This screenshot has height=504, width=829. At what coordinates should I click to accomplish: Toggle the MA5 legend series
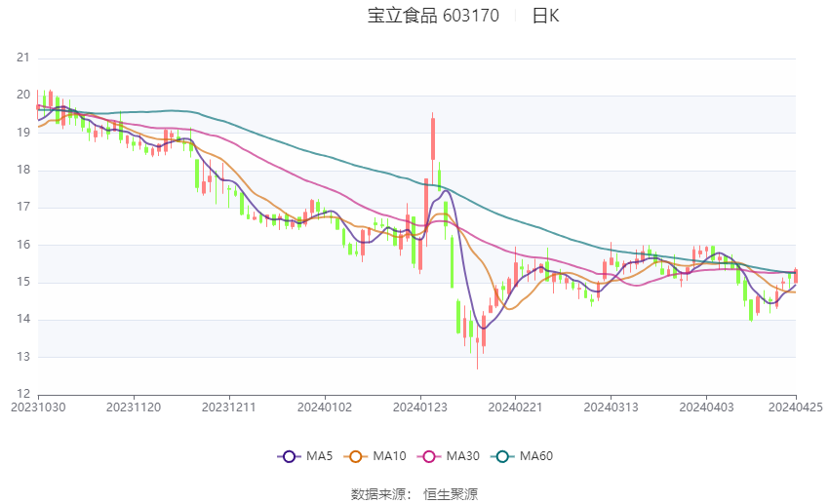305,456
